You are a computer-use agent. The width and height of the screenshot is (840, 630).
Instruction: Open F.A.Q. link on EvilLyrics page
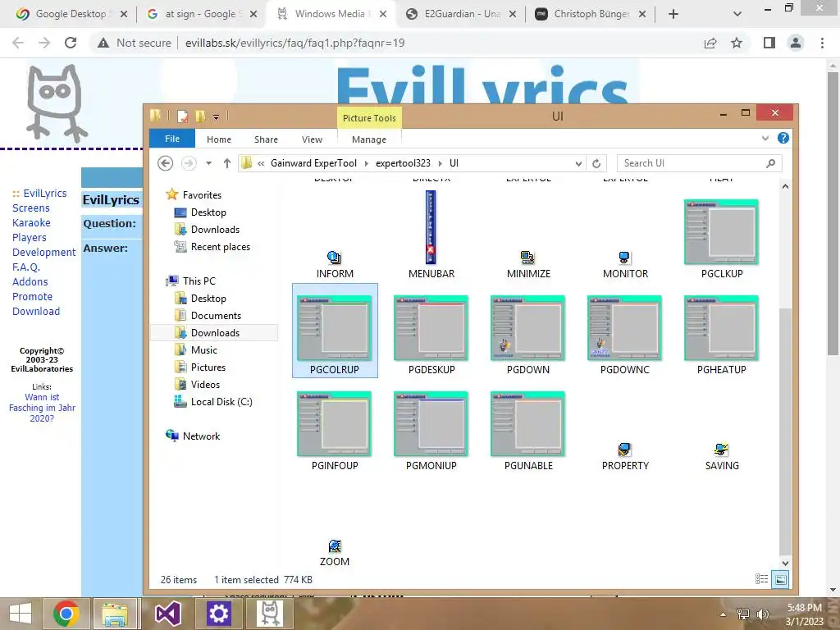(26, 267)
